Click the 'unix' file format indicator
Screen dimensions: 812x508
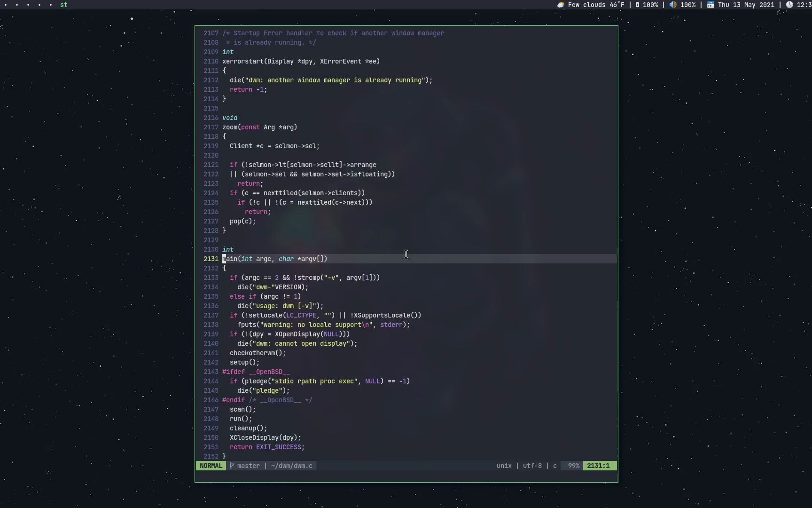pos(504,466)
